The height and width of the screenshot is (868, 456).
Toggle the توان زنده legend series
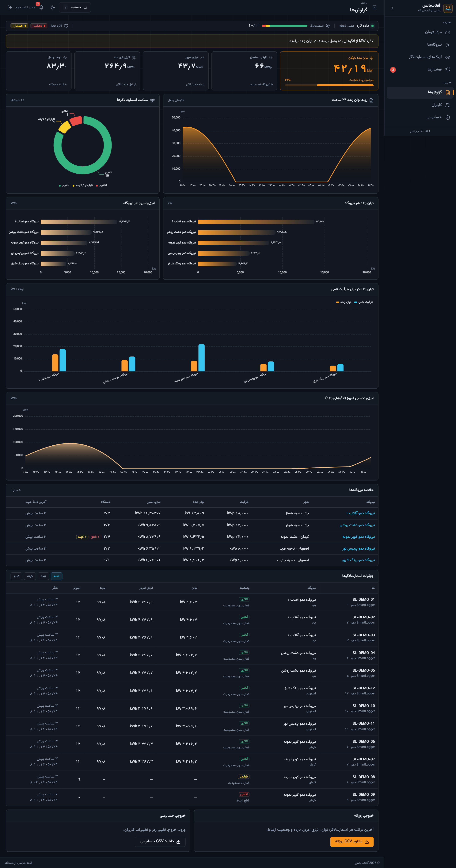(x=344, y=302)
